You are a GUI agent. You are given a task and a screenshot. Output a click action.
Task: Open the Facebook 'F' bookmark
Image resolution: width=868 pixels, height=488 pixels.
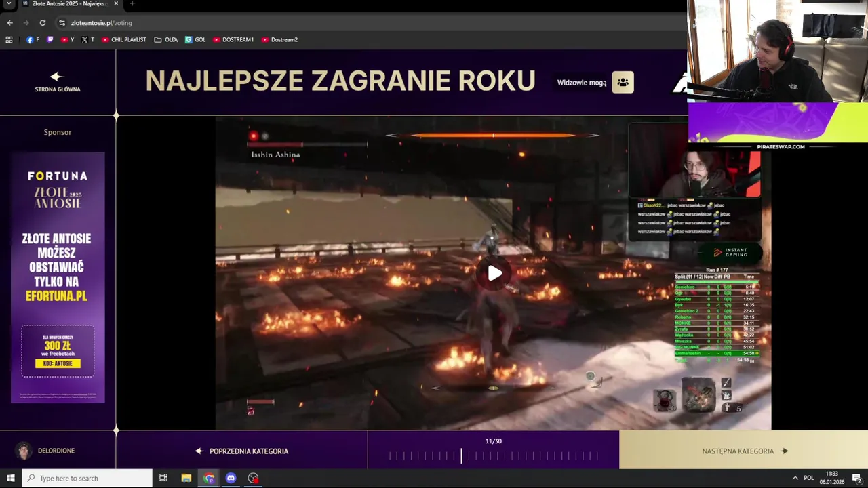click(x=32, y=39)
